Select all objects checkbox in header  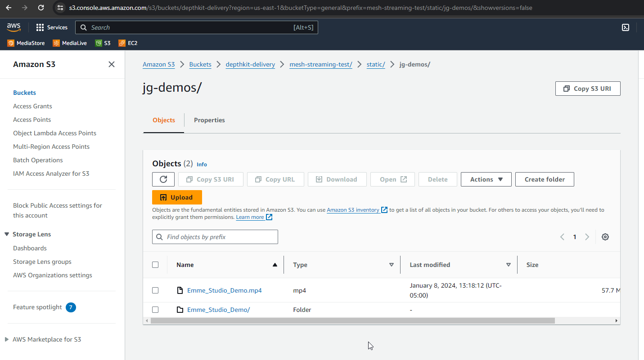(155, 265)
